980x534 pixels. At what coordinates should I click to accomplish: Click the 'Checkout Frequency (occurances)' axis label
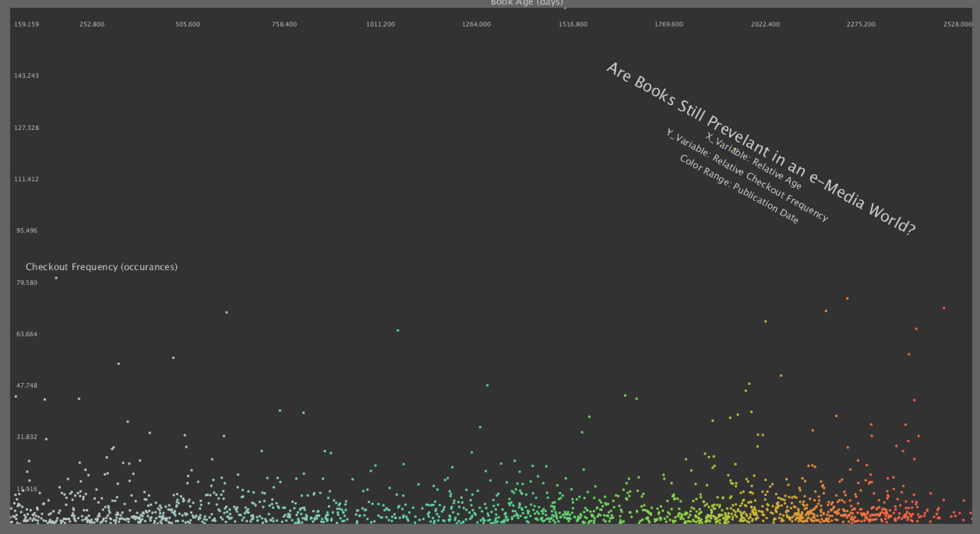point(102,267)
